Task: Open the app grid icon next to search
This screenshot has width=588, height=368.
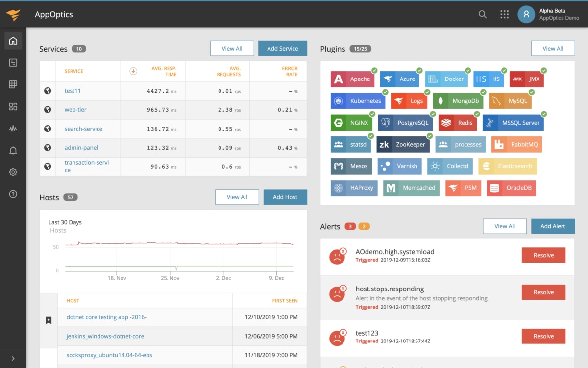Action: coord(504,14)
